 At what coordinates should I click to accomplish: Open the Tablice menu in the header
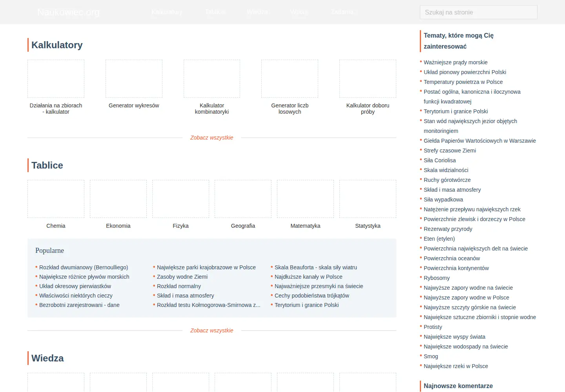[x=215, y=12]
